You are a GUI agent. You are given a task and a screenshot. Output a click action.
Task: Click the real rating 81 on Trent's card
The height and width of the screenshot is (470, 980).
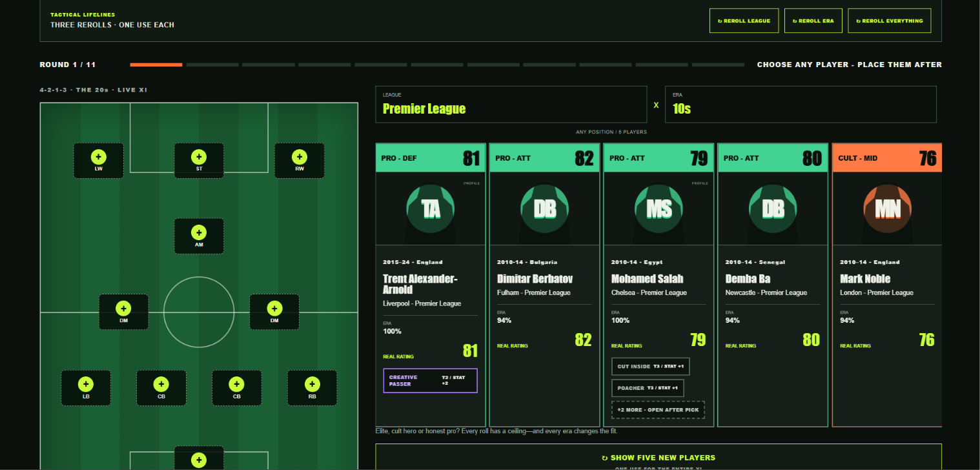point(470,351)
